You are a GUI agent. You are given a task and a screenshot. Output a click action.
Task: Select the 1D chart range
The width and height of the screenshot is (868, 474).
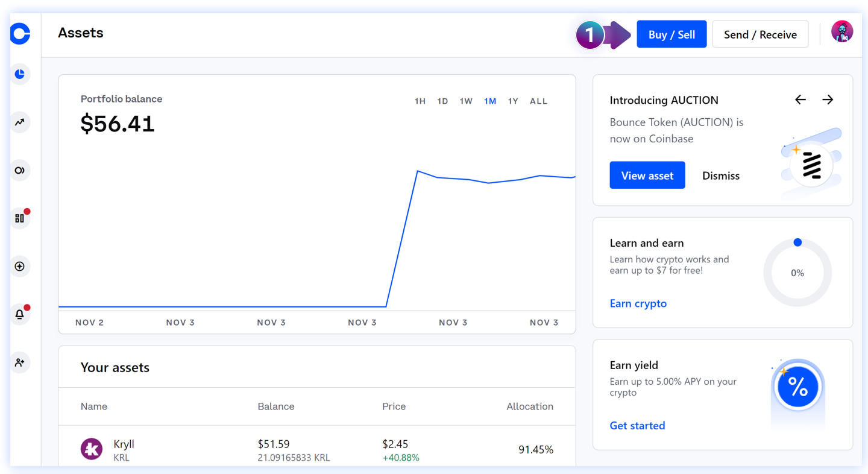point(442,101)
